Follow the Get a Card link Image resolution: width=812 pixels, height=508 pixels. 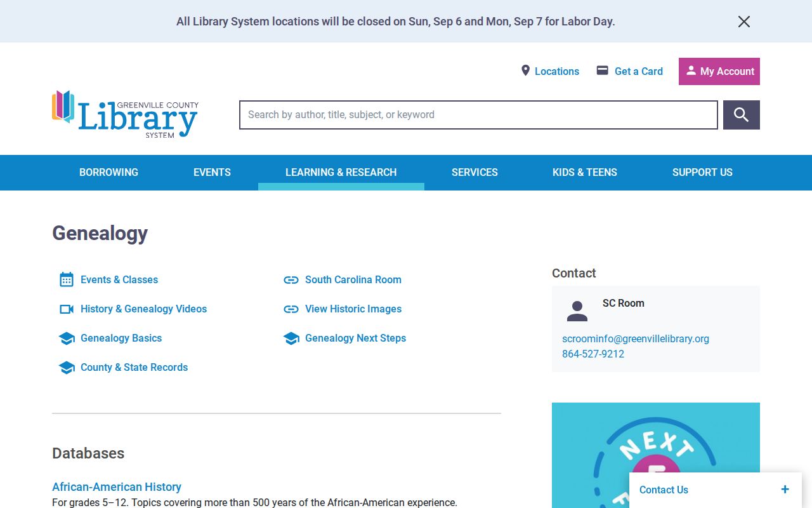pyautogui.click(x=639, y=71)
